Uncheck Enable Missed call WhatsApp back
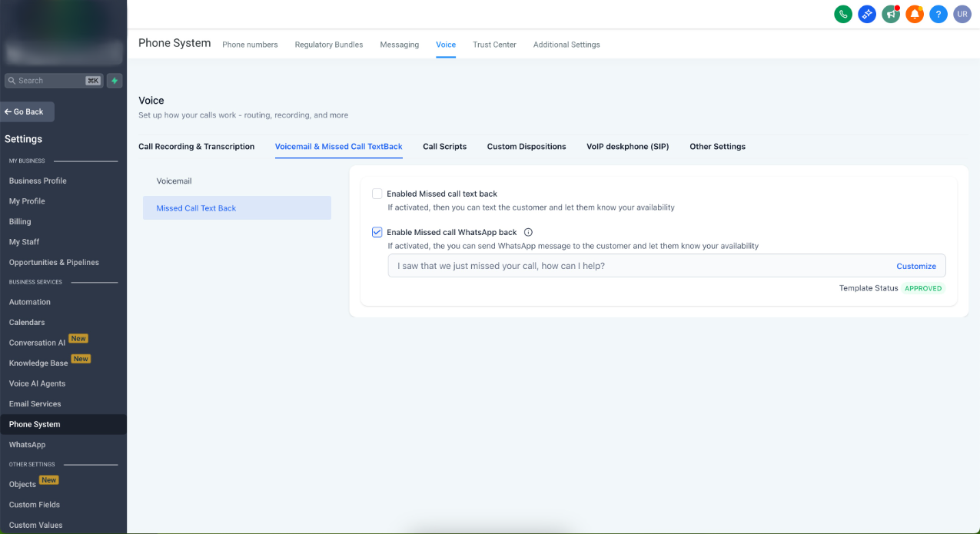 (x=377, y=232)
